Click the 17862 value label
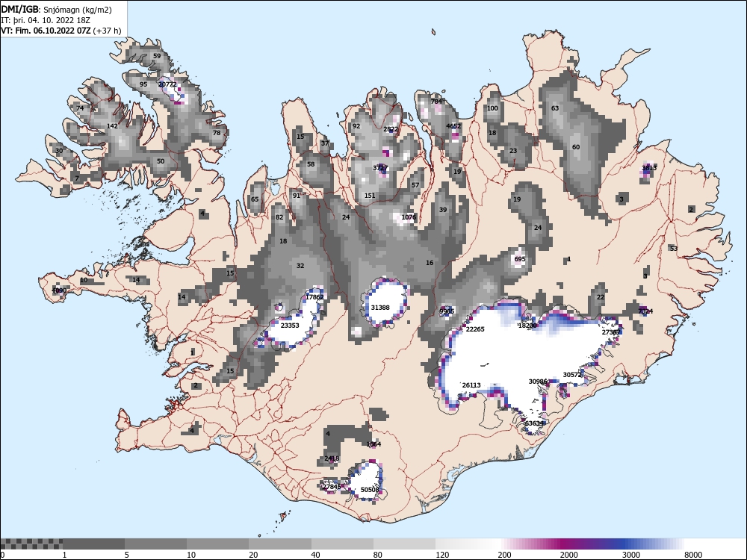The width and height of the screenshot is (747, 560). pyautogui.click(x=314, y=296)
